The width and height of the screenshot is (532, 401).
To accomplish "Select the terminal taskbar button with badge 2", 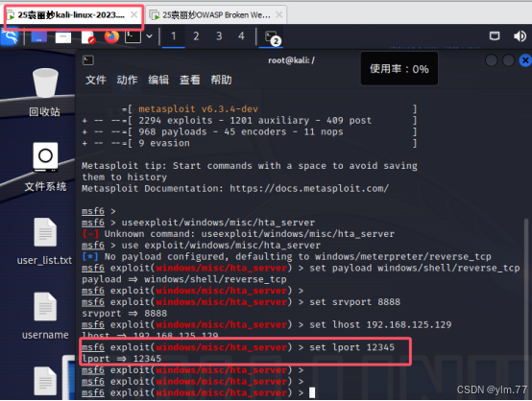I will point(272,37).
